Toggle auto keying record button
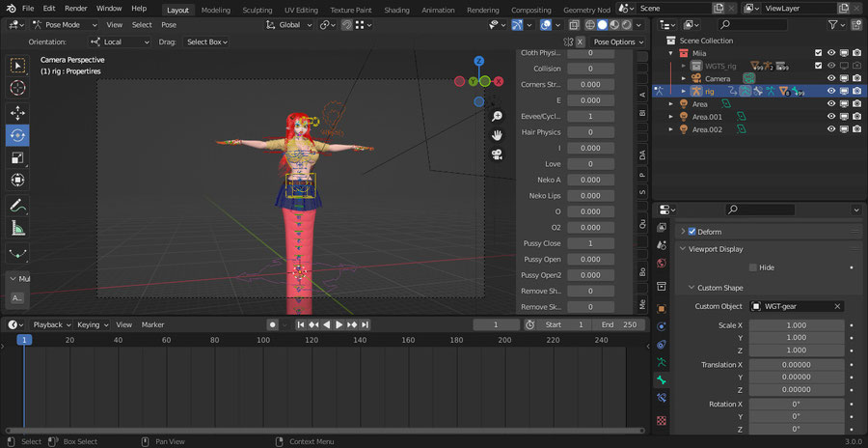 tap(272, 325)
